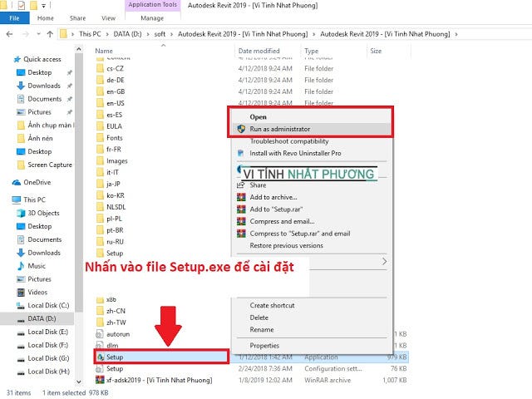Click navigation pane scrollbar down arrow
This screenshot has width=532, height=399.
point(79,382)
